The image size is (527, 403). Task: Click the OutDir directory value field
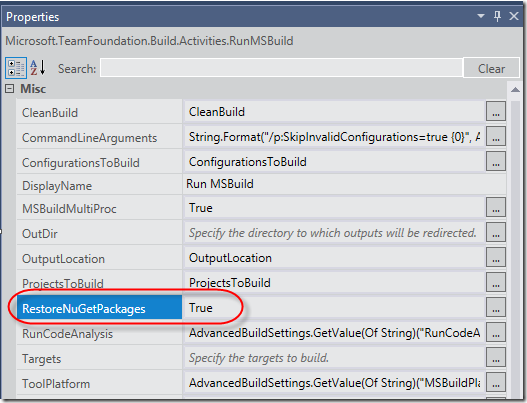coord(334,232)
